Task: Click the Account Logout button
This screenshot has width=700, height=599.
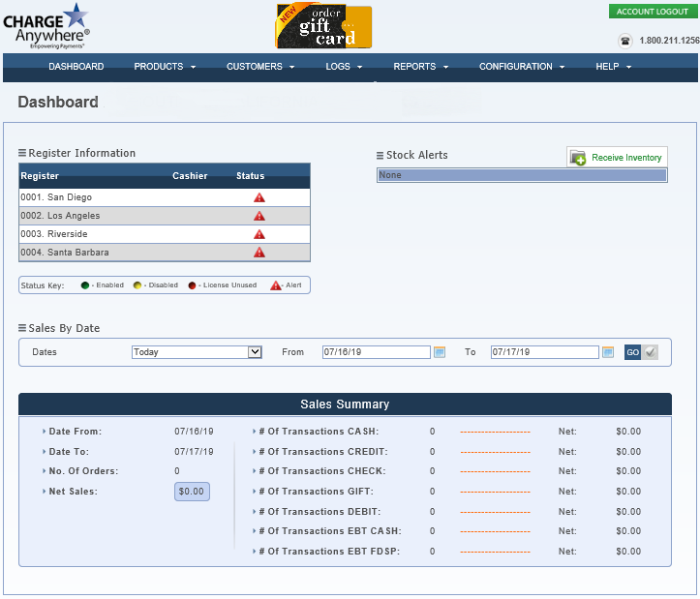Action: (x=653, y=12)
